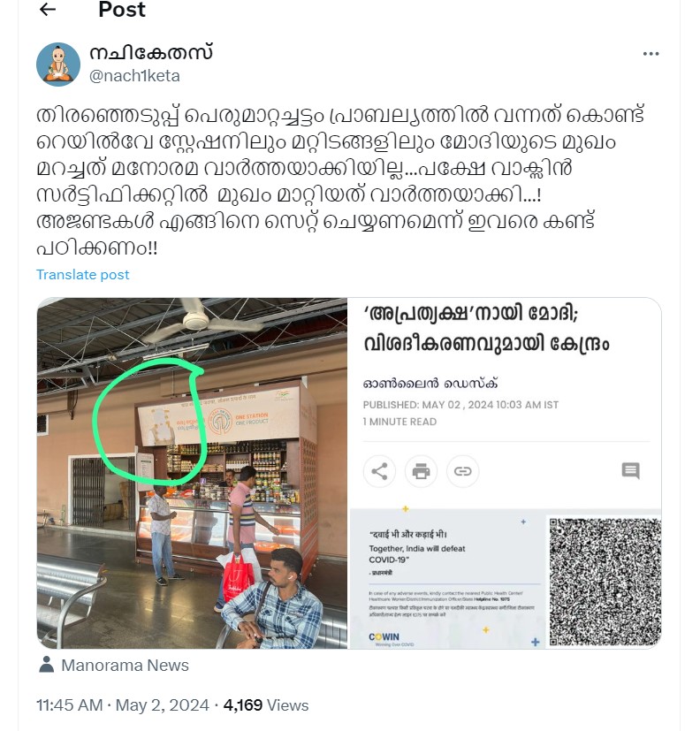
Task: Click the 4,169 Views count
Action: point(266,704)
